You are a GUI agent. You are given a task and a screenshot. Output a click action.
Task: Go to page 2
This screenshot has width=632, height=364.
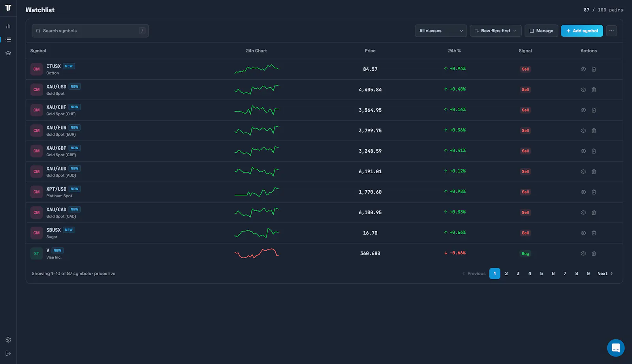tap(506, 274)
